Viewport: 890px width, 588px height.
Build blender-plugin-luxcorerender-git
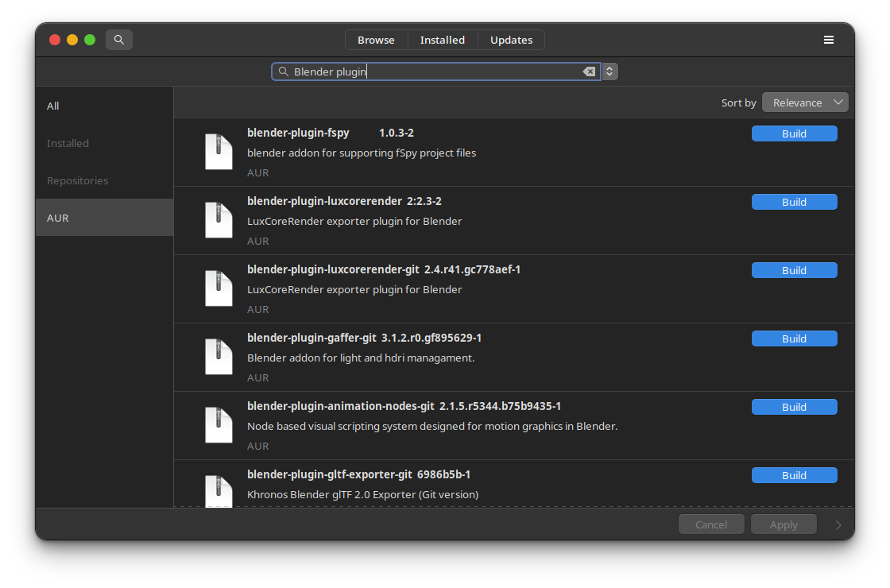click(794, 270)
